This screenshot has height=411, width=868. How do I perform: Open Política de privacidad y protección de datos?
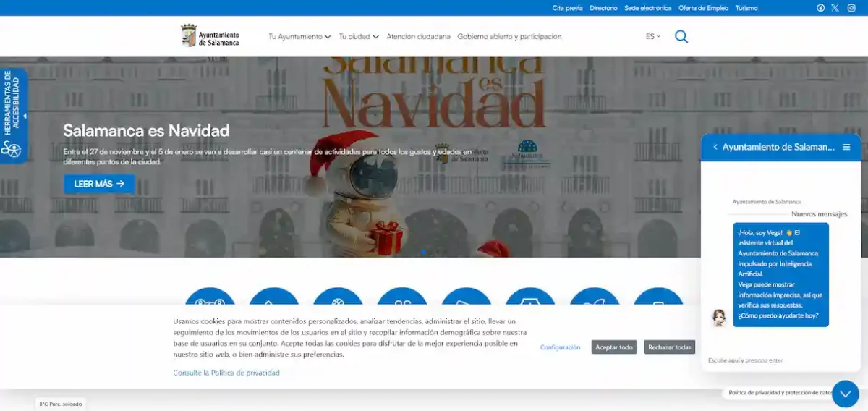[x=780, y=392]
